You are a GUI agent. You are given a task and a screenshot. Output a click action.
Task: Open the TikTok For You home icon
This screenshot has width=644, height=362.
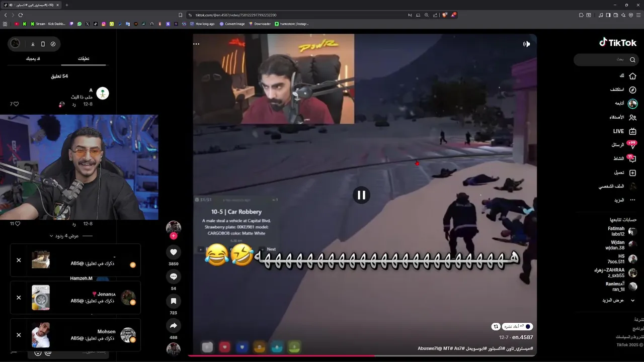point(632,76)
